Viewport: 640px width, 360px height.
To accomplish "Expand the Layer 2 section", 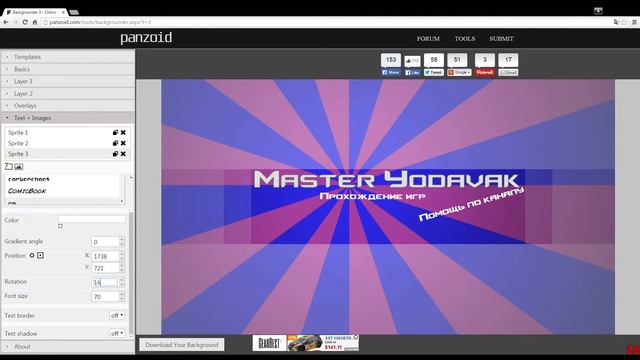I will point(68,93).
